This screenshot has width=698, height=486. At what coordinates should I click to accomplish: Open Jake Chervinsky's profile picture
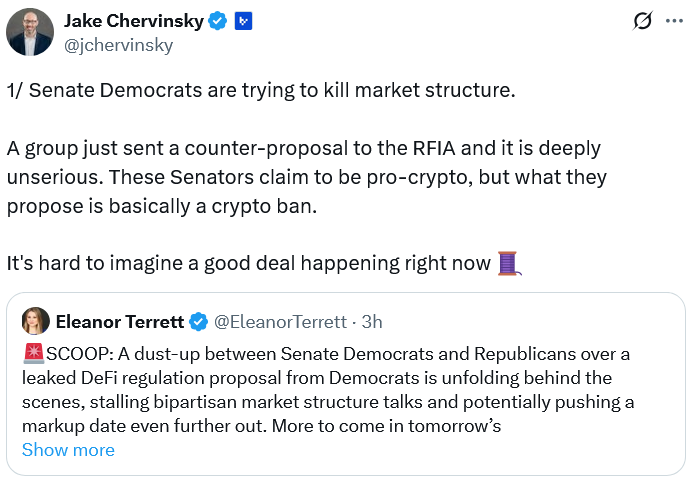point(30,32)
